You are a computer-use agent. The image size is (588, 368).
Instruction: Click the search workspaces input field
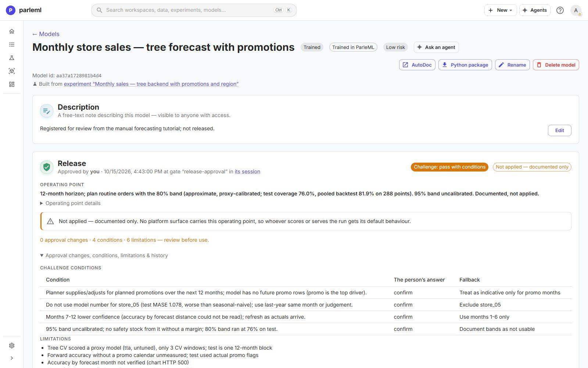click(194, 10)
